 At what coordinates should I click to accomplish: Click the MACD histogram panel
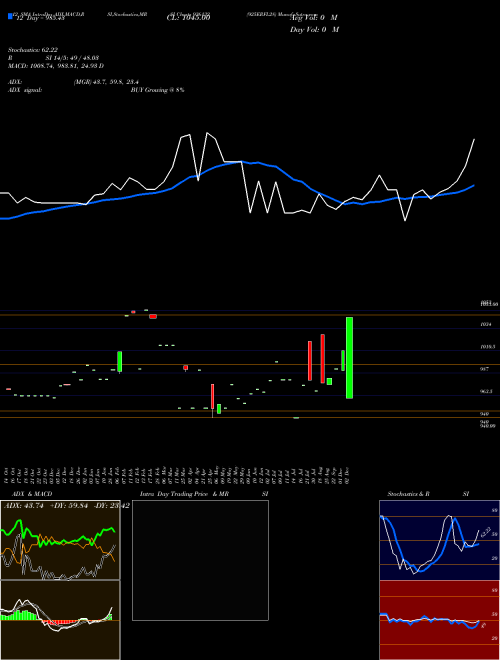(60, 620)
